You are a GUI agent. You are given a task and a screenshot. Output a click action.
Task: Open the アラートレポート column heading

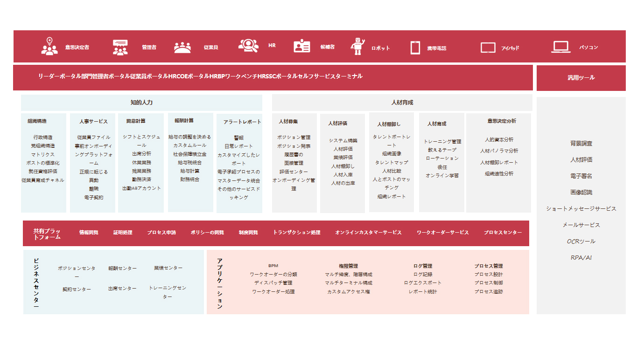click(242, 122)
